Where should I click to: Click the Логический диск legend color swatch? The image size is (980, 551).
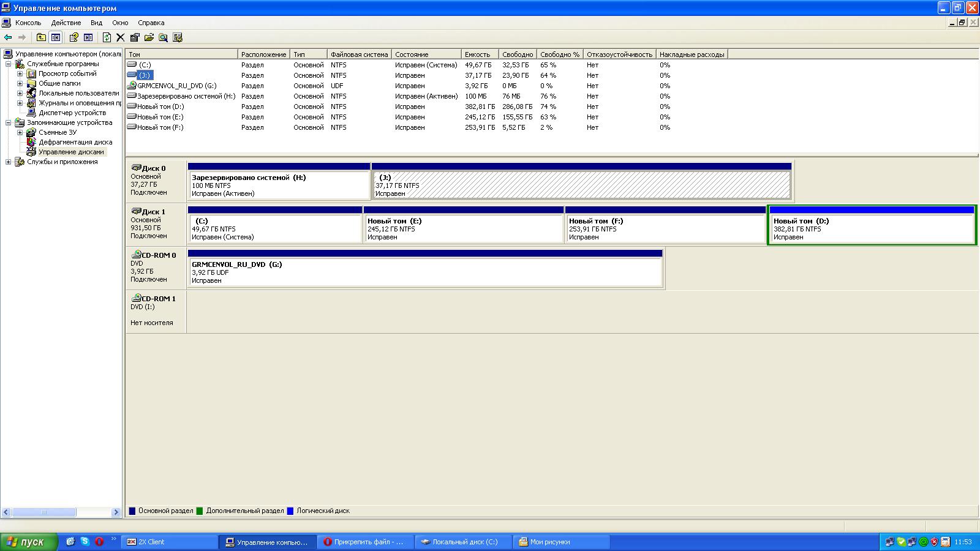point(290,511)
